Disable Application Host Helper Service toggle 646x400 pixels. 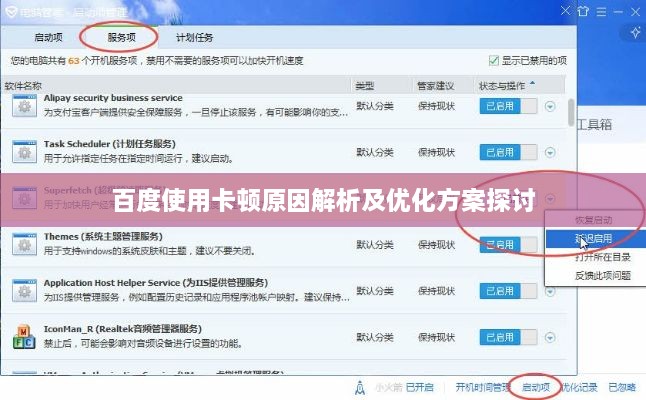[x=508, y=291]
